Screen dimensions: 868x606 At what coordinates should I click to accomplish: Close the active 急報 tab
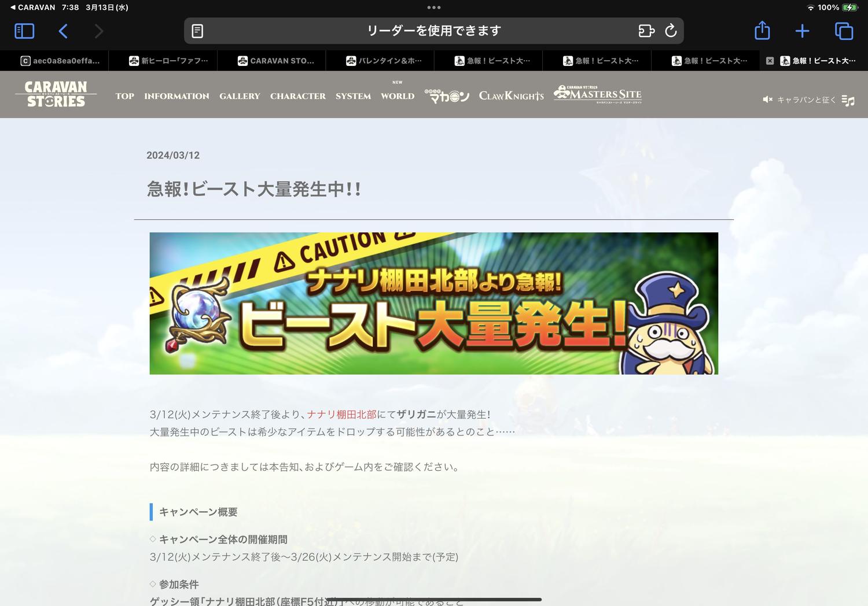pos(770,61)
